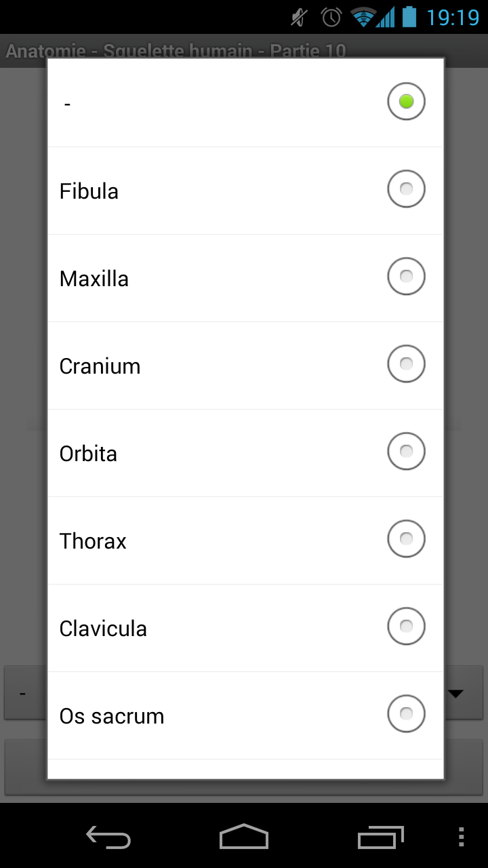The height and width of the screenshot is (868, 488).
Task: Choose the Orbita list entry
Action: (x=245, y=453)
